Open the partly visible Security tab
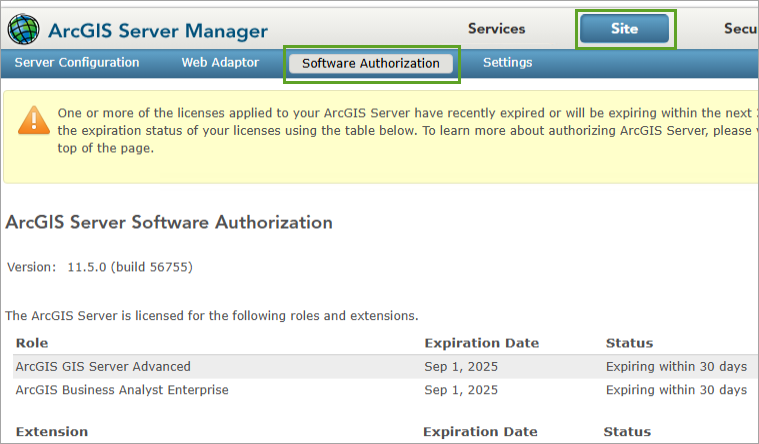 click(741, 29)
